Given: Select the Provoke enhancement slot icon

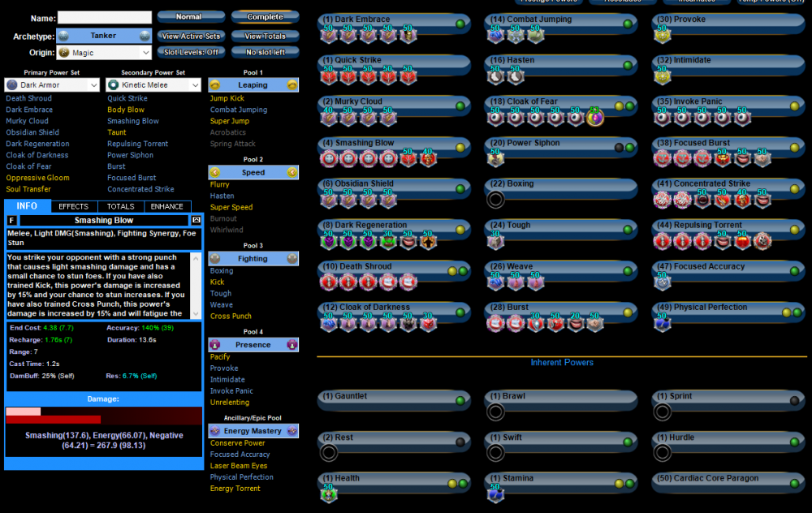Looking at the screenshot, I should 663,35.
